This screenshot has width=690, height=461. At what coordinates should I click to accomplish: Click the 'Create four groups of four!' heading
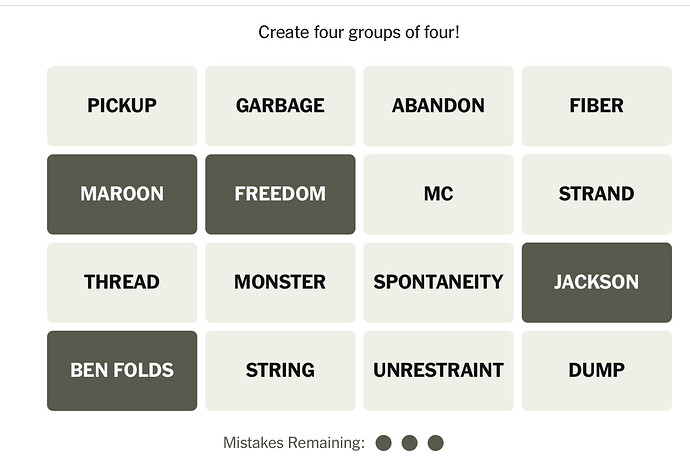(359, 33)
